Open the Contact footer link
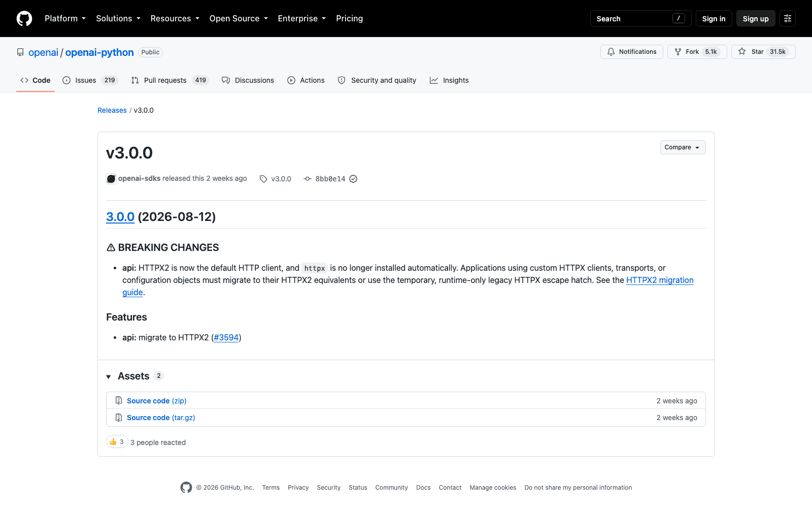Screen dimensions: 812x508 [450, 488]
